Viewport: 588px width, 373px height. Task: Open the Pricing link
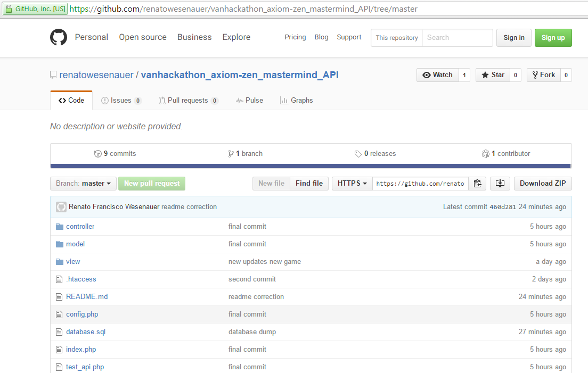point(295,37)
